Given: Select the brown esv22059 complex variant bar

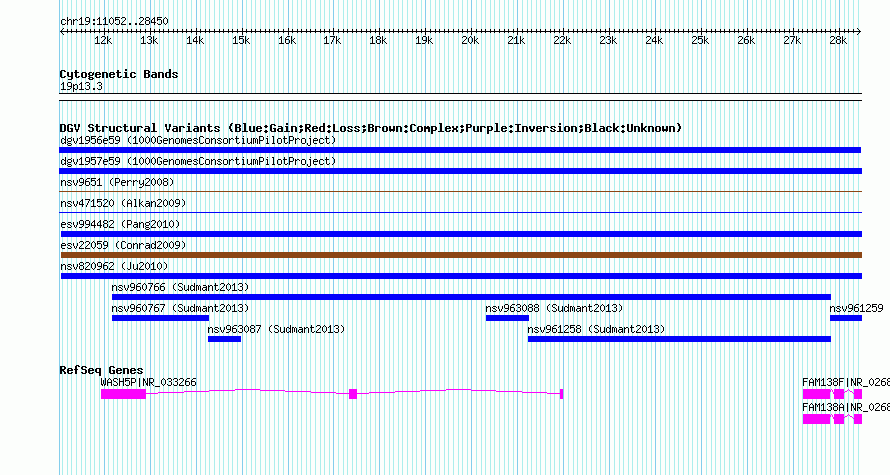Looking at the screenshot, I should click(461, 255).
